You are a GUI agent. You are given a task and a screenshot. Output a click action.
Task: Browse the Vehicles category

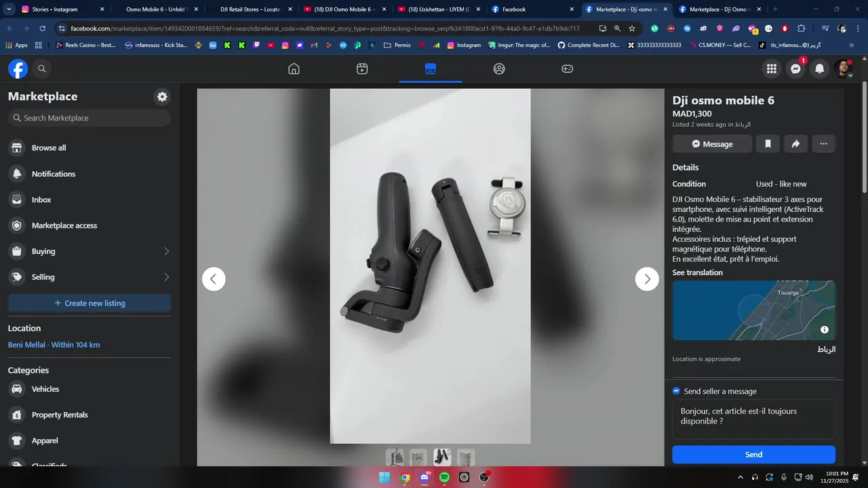coord(90,389)
